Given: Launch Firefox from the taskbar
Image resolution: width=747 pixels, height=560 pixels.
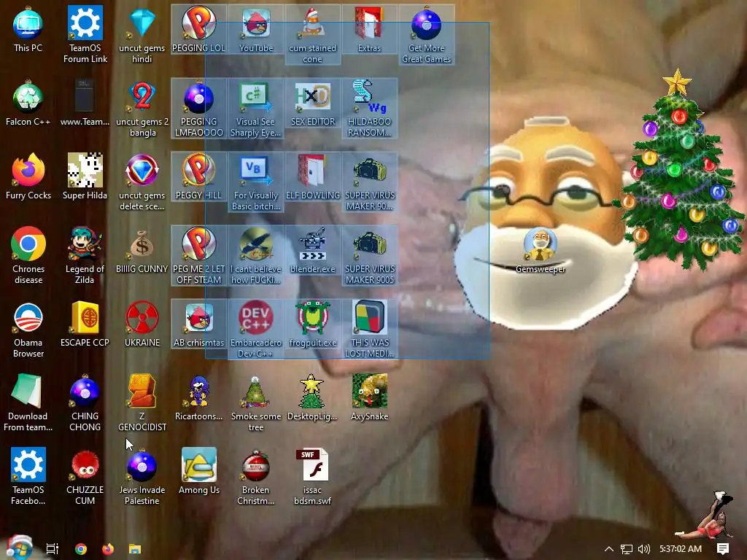Looking at the screenshot, I should pyautogui.click(x=108, y=549).
